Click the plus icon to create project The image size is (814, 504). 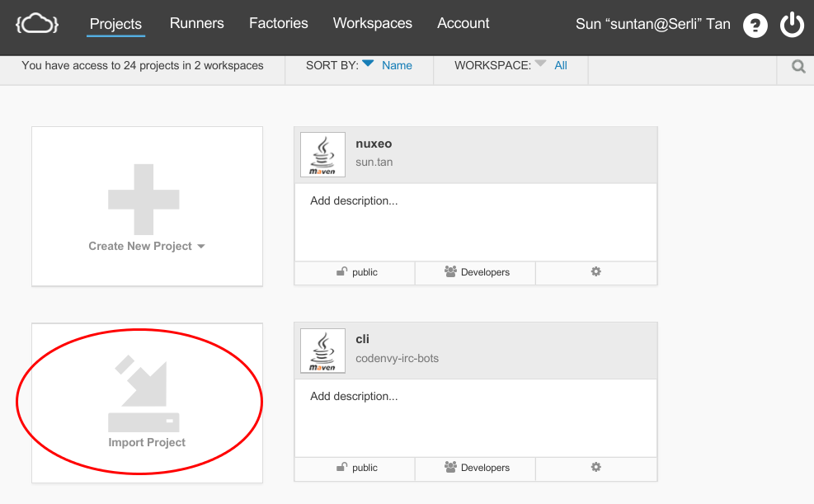(144, 200)
